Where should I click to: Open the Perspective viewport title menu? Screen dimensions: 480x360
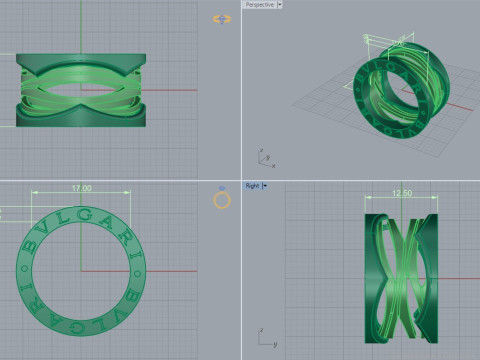click(259, 5)
